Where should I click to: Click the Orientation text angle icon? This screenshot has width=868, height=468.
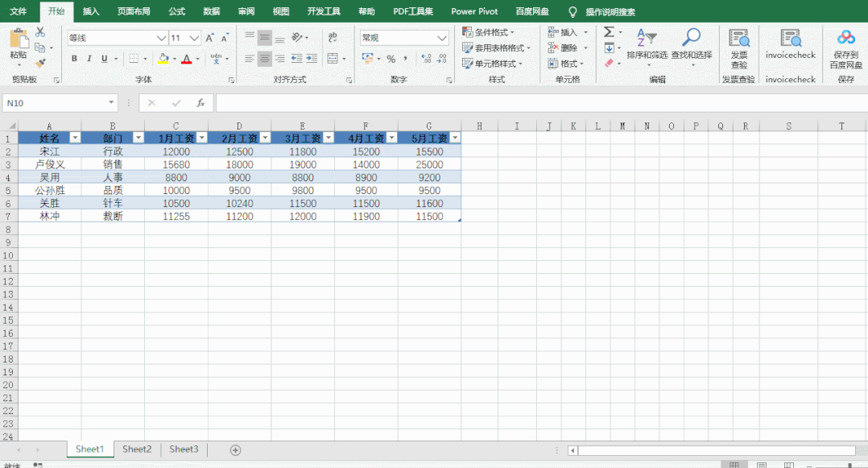pyautogui.click(x=297, y=38)
